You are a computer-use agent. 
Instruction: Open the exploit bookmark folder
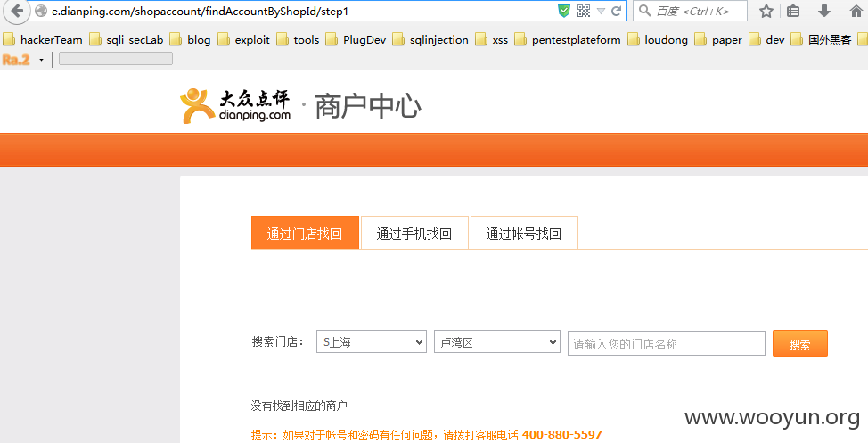[x=244, y=40]
